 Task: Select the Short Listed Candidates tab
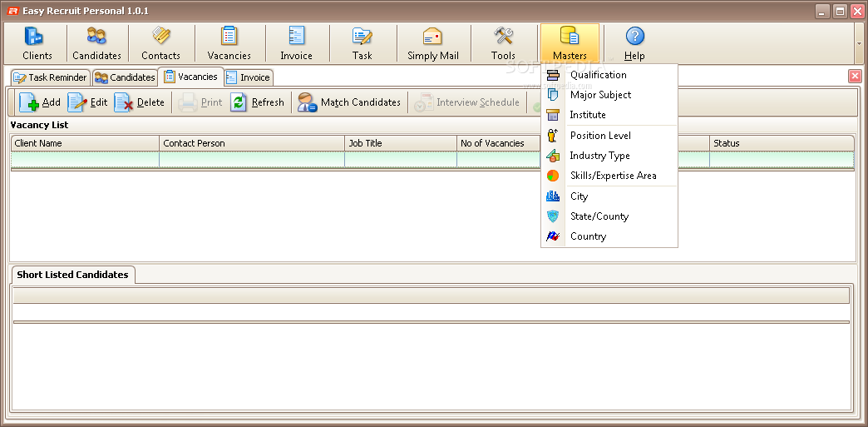[72, 275]
